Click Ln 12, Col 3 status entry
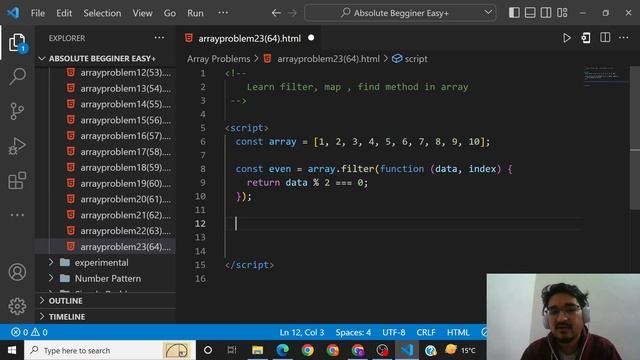 [302, 332]
